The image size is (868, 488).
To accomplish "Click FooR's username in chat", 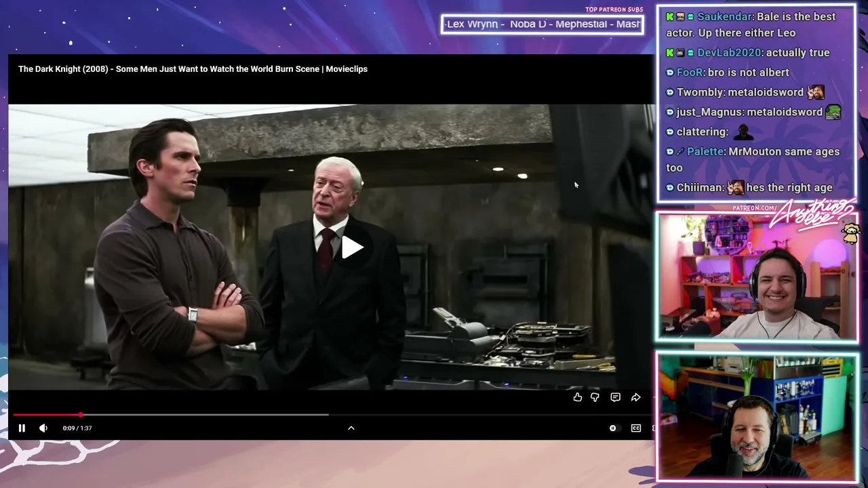I will click(690, 73).
